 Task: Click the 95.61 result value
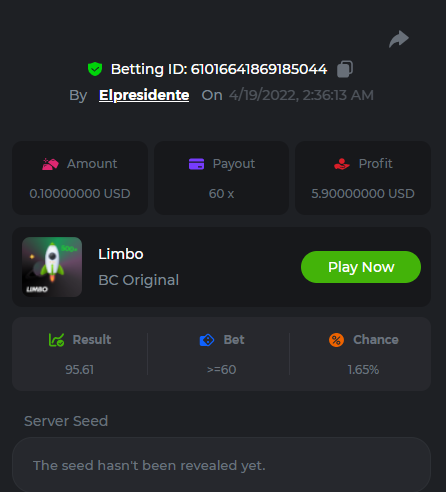80,370
